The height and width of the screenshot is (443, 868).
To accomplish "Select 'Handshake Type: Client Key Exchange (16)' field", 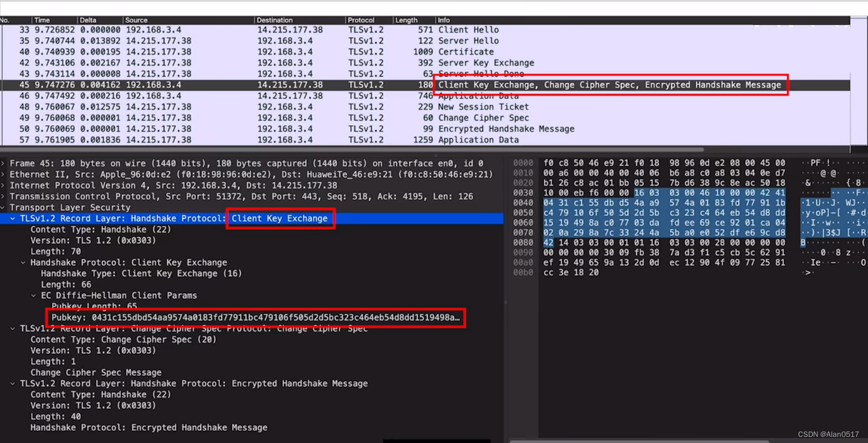I will 141,273.
